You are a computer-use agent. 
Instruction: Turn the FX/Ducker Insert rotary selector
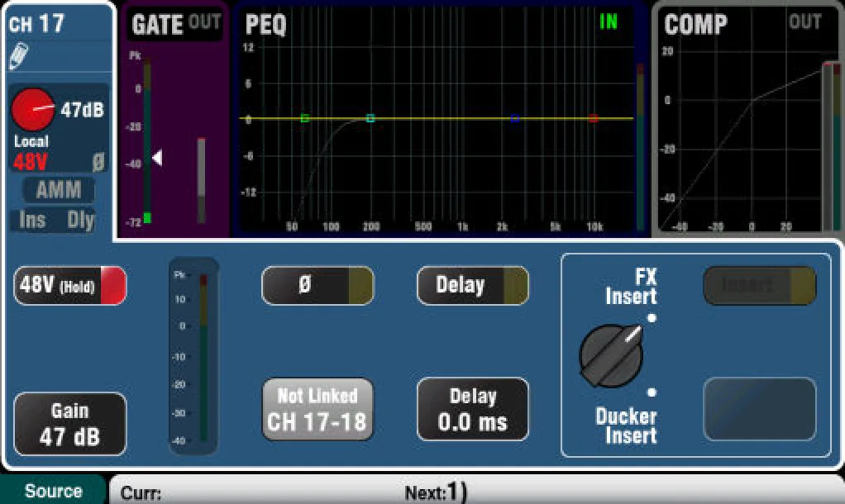point(611,355)
